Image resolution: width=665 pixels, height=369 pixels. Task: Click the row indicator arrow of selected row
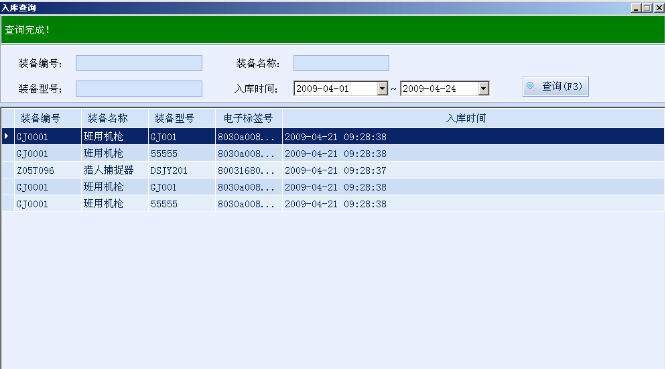point(7,136)
